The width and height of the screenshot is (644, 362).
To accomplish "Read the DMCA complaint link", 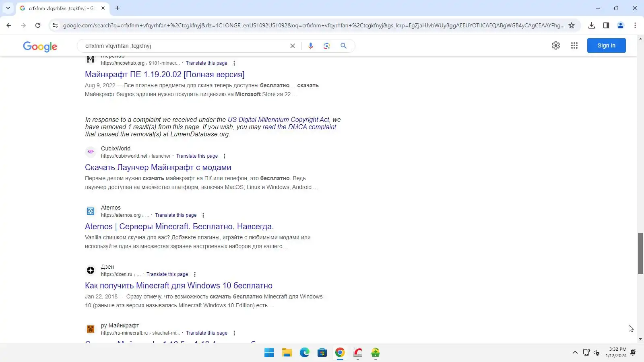I will pos(299,127).
